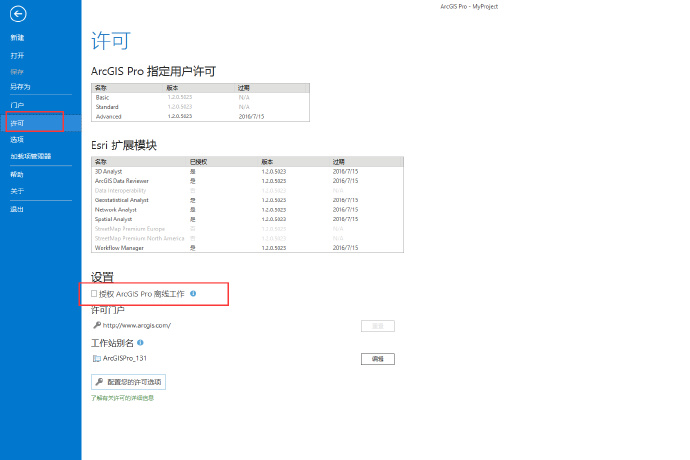Select StreetMap Premium North America row

click(247, 238)
